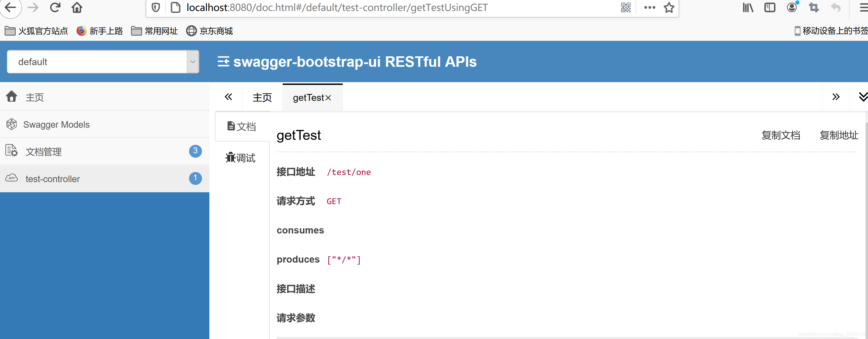
Task: Open the page actions three-dot menu
Action: tap(650, 7)
